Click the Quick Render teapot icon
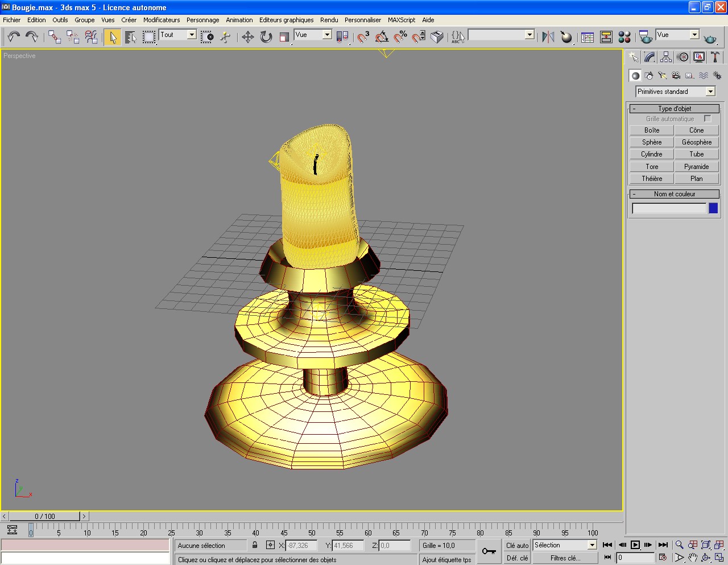This screenshot has width=728, height=565. click(x=710, y=38)
